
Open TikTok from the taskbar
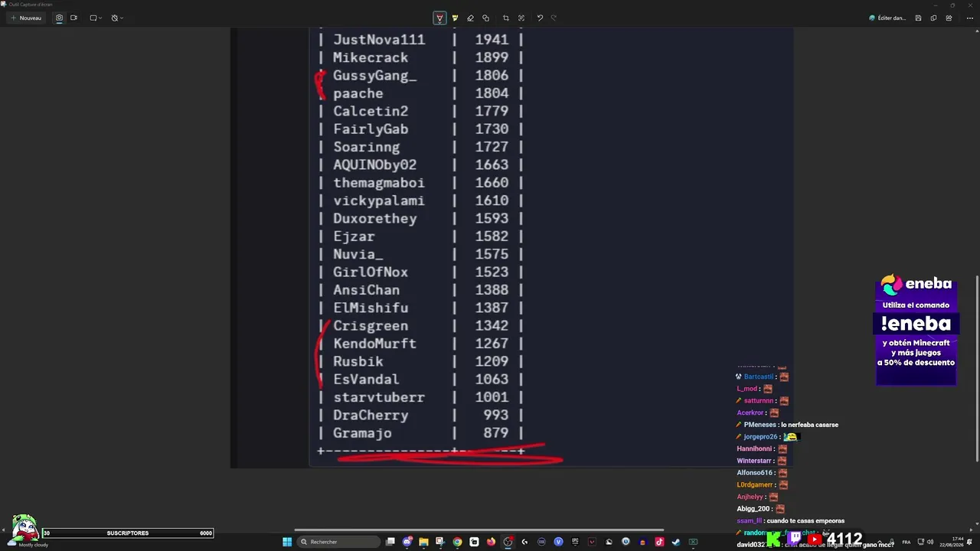tap(659, 542)
